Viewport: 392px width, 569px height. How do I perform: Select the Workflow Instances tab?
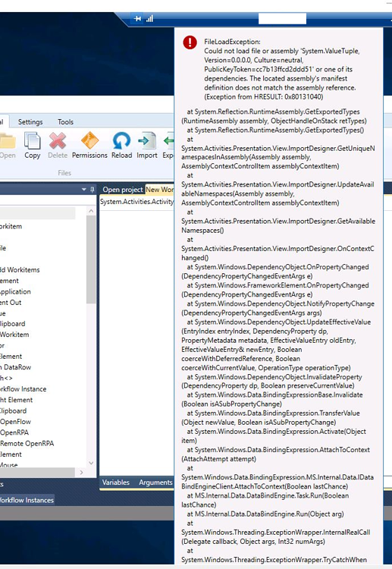coord(27,500)
